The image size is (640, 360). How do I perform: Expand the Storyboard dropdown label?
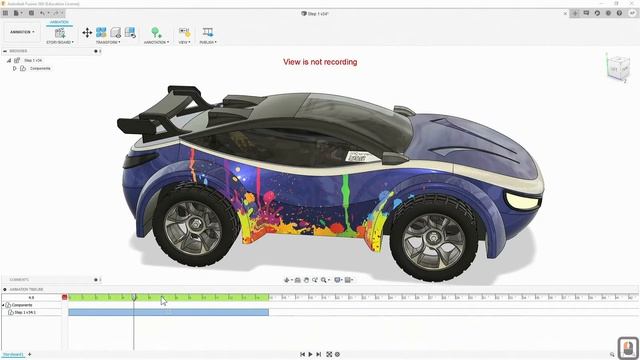[60, 42]
